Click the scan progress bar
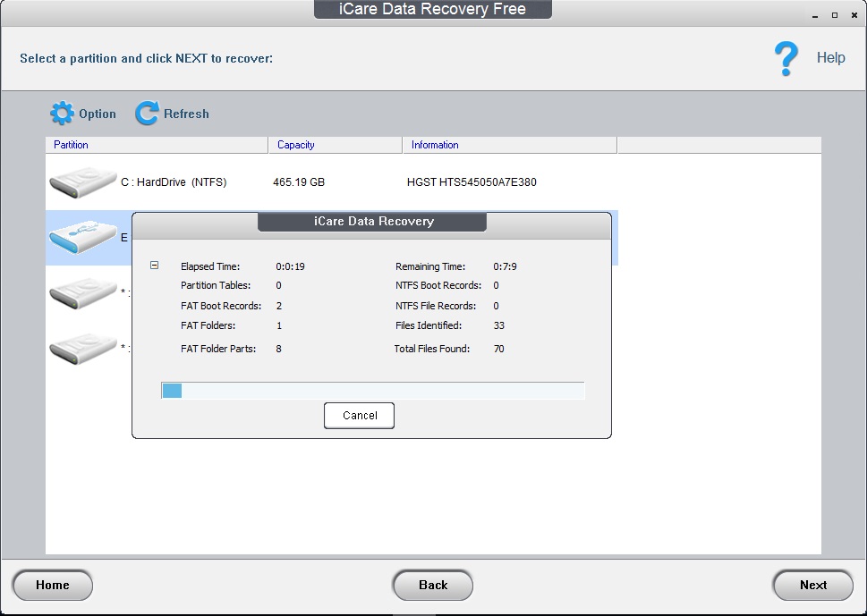This screenshot has width=867, height=616. click(372, 390)
